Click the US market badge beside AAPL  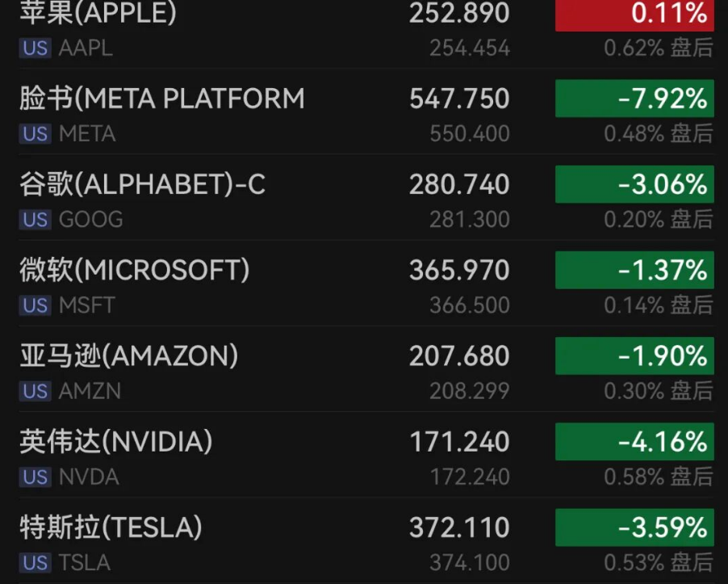(36, 48)
